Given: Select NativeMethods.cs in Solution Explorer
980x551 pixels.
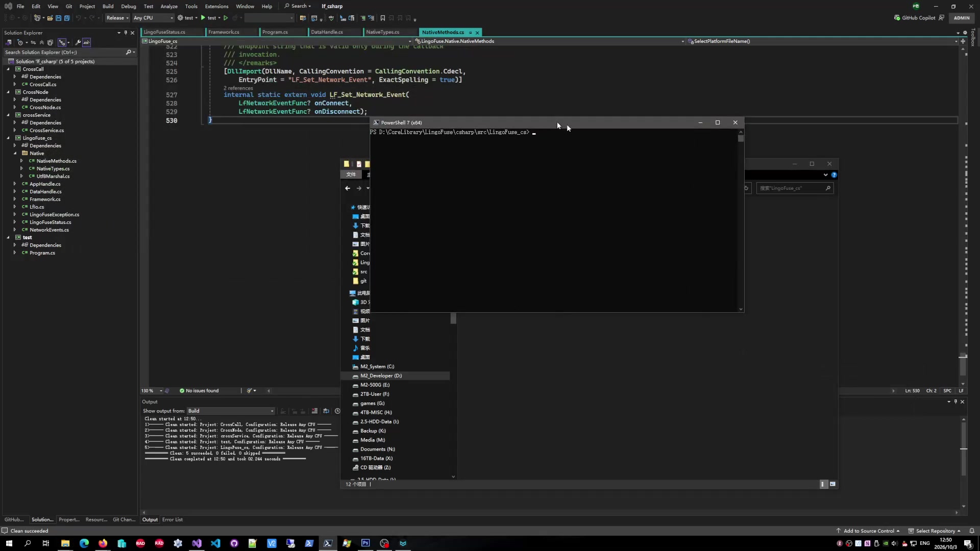Looking at the screenshot, I should [56, 161].
